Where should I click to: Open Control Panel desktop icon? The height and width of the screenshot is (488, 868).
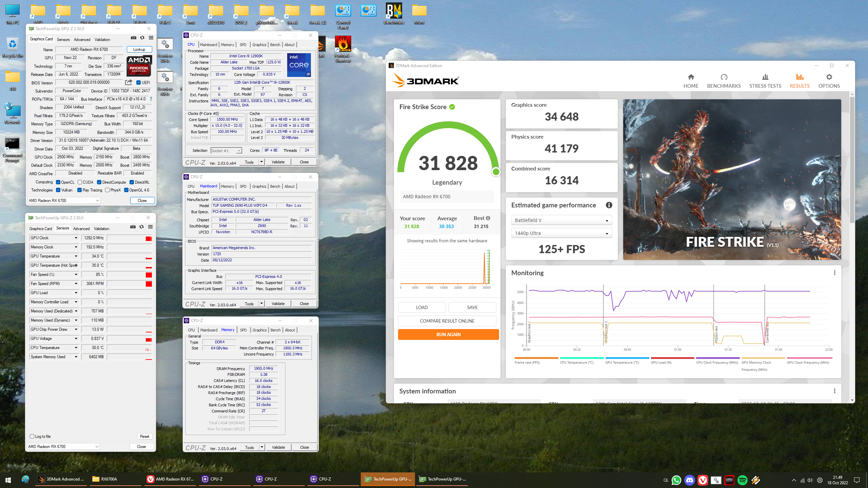click(343, 16)
